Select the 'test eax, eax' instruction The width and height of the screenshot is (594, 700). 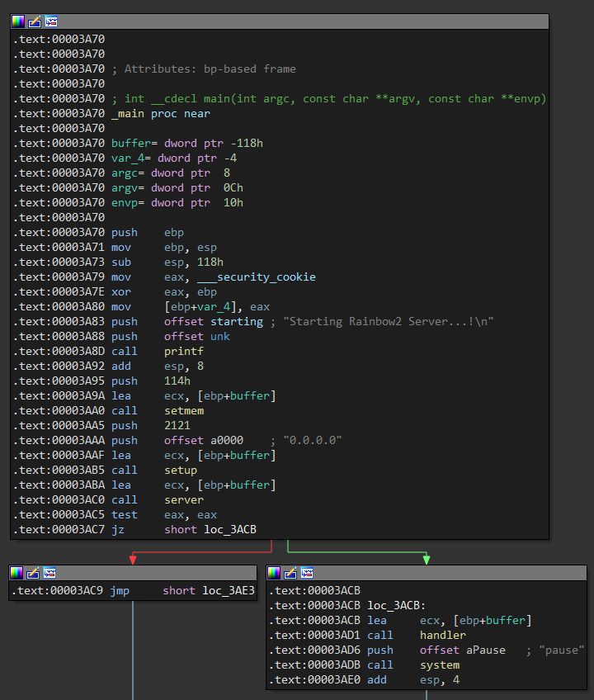coord(164,515)
